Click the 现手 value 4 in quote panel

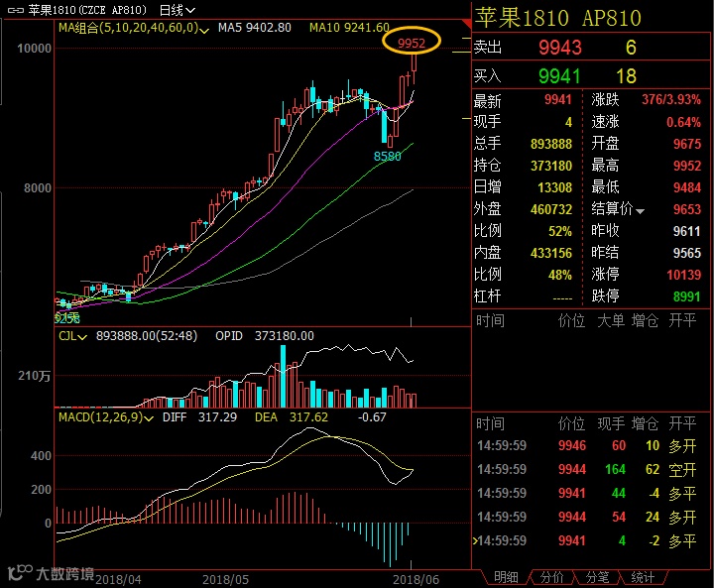569,122
